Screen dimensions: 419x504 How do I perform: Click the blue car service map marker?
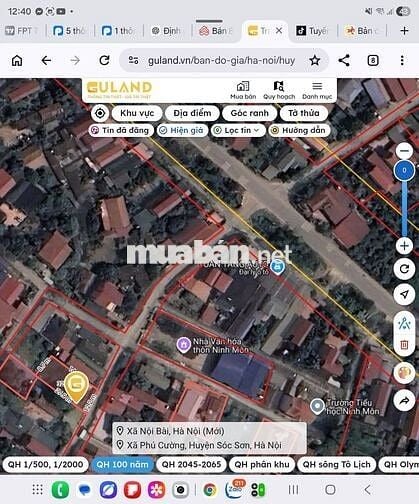pos(277,268)
